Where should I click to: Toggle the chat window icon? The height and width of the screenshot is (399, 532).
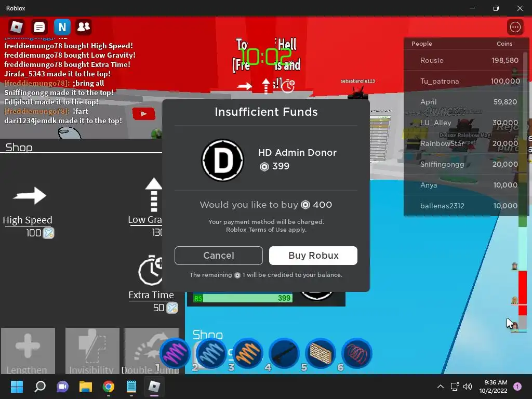click(39, 27)
